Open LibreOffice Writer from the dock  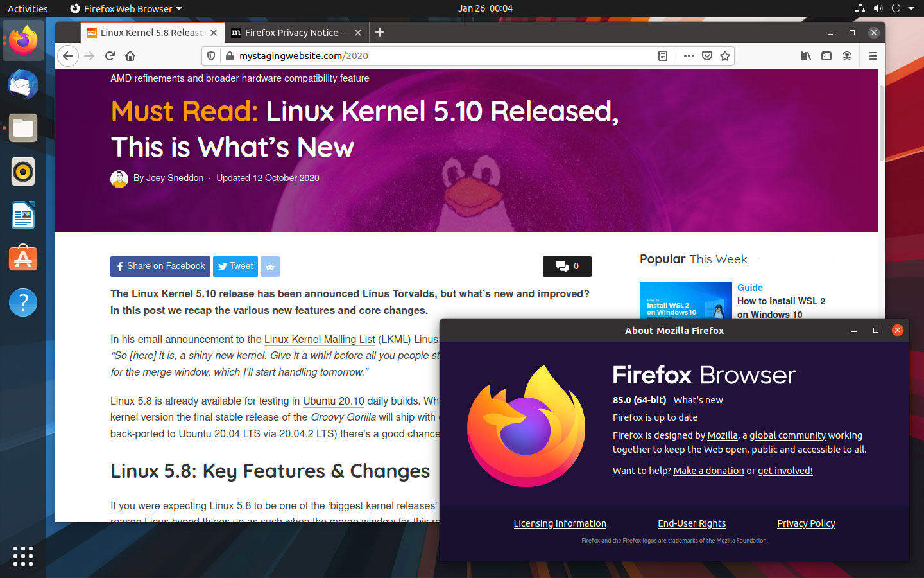tap(23, 215)
